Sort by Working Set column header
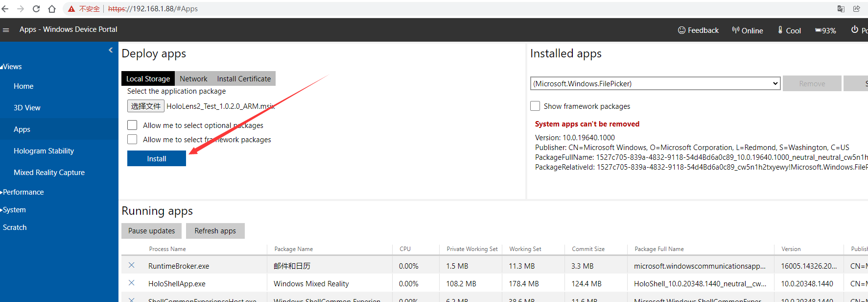 tap(525, 249)
